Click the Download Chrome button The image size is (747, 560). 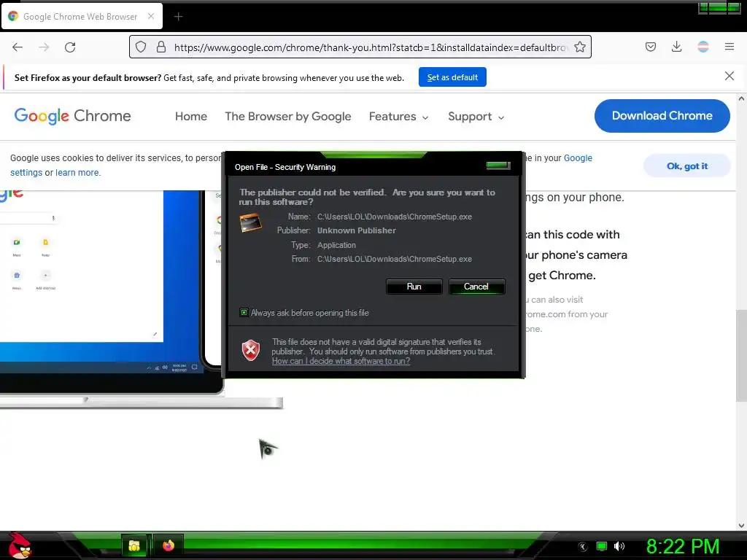pos(662,116)
